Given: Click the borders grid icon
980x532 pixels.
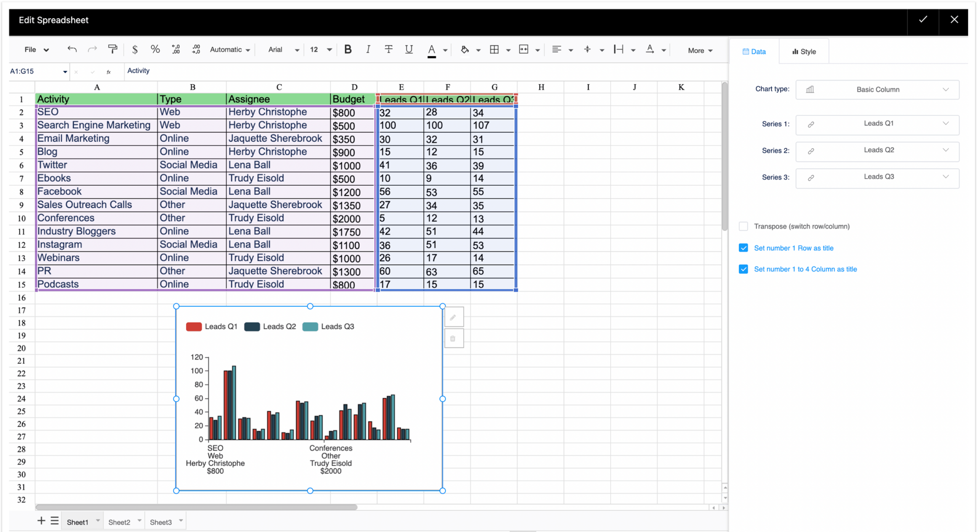Looking at the screenshot, I should tap(495, 49).
